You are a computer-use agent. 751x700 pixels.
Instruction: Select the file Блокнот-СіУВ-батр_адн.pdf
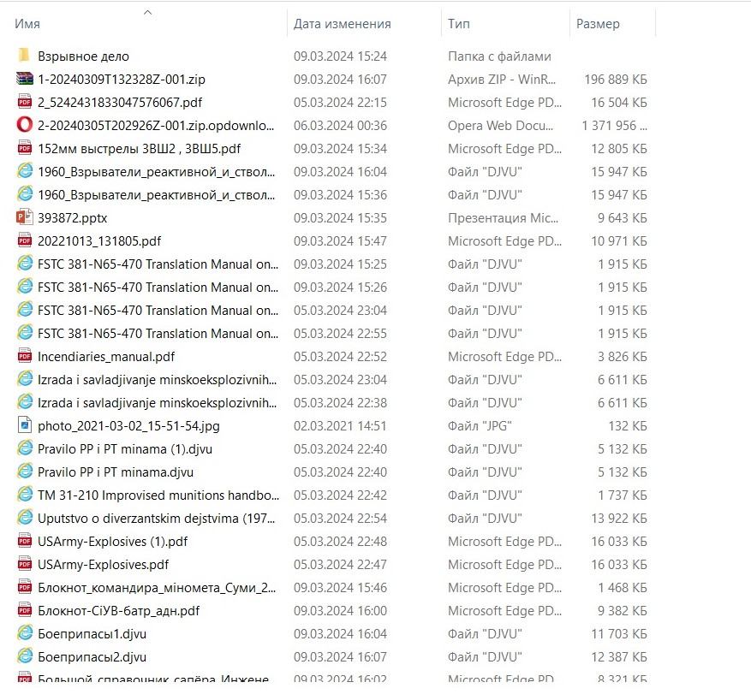coord(118,611)
